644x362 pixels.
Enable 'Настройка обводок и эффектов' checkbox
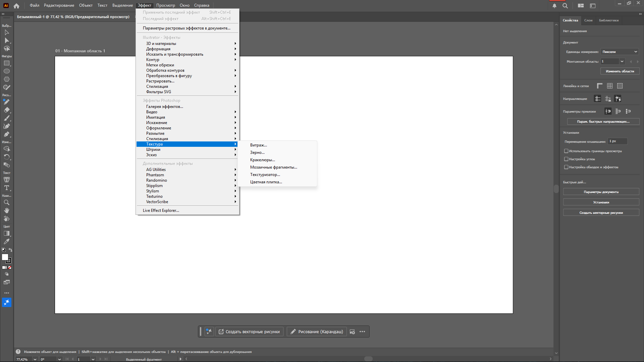(566, 167)
